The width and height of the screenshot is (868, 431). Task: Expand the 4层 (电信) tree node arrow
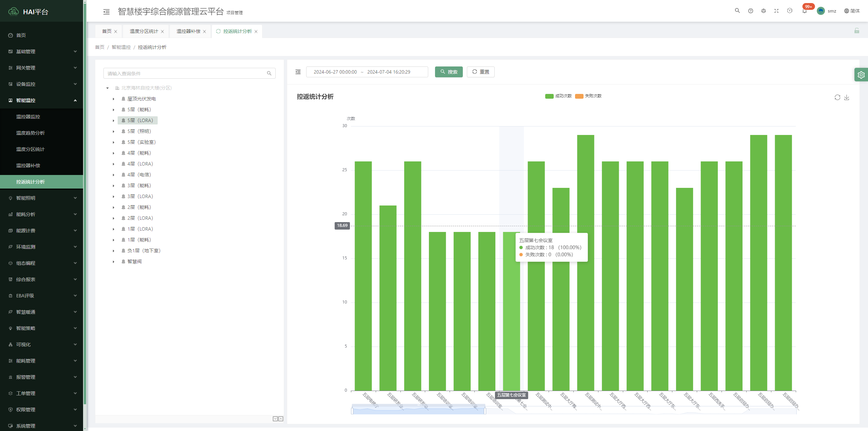114,175
